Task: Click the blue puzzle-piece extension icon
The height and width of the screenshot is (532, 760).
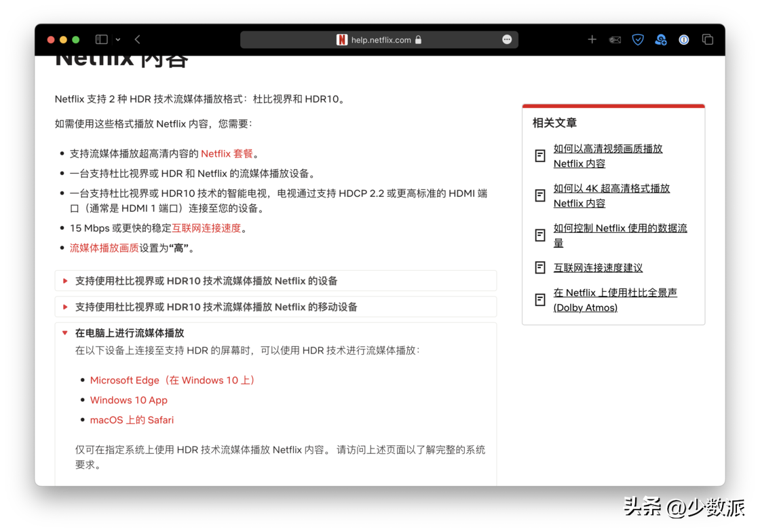Action: [x=661, y=40]
